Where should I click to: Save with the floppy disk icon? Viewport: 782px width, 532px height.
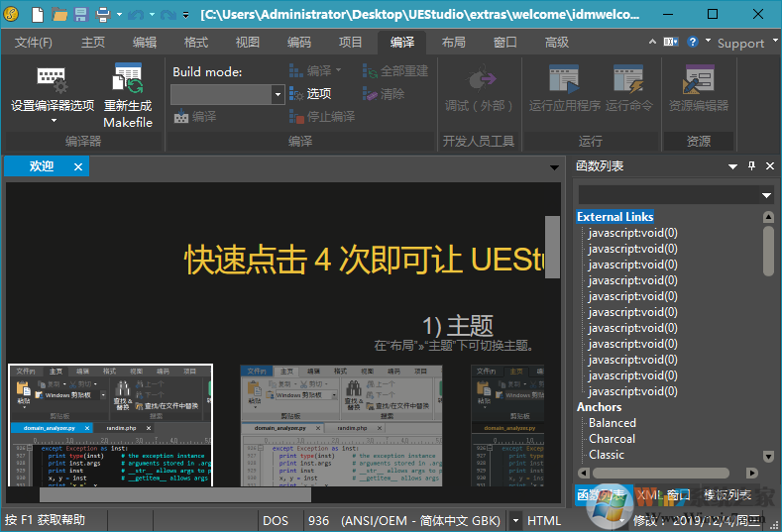tap(81, 15)
